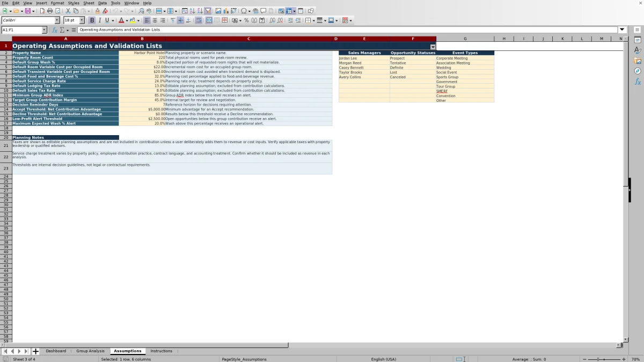Click the Insert Image icon
Screen dimensions: 644x362
(x=218, y=11)
